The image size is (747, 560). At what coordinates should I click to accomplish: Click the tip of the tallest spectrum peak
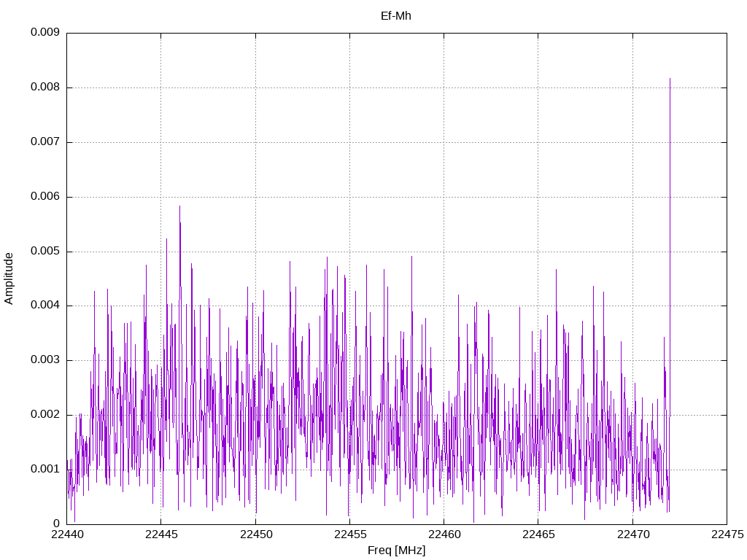[670, 79]
